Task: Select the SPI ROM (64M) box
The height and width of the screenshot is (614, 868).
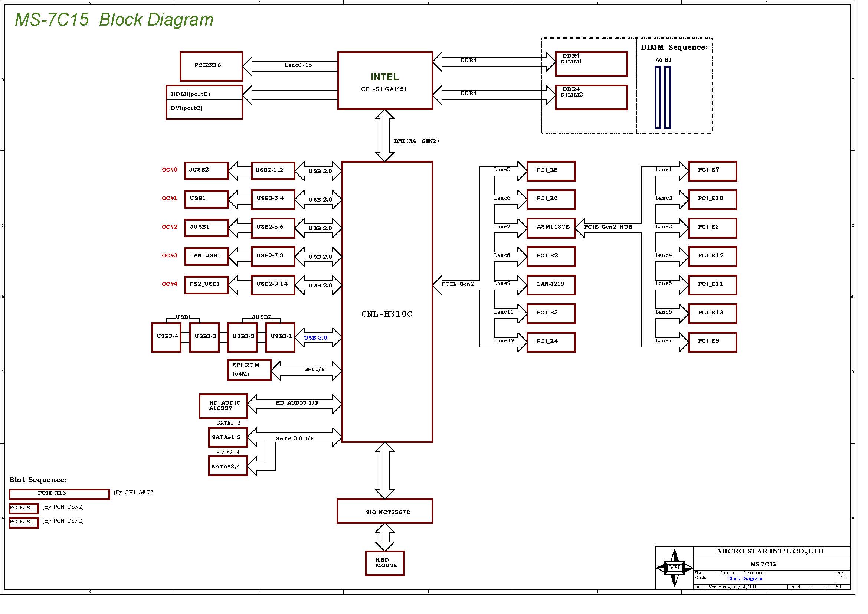Action: (x=249, y=369)
